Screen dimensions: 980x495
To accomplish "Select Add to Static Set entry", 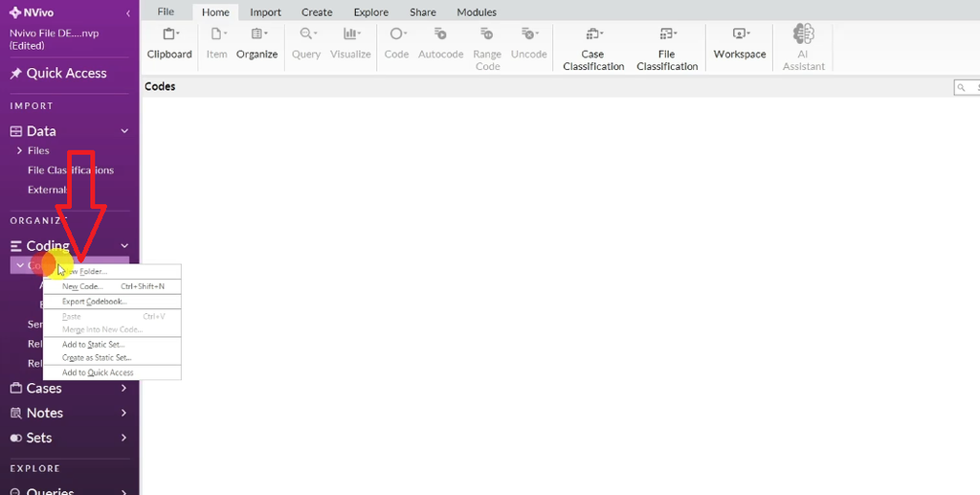I will 113,345.
